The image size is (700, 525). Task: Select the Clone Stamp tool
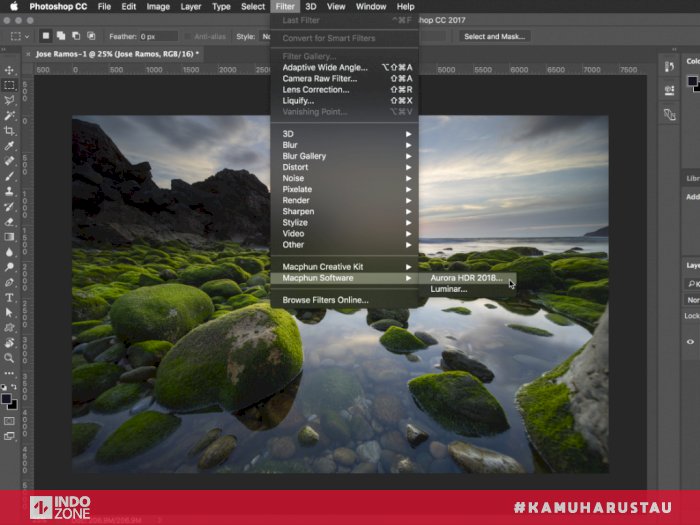(9, 192)
